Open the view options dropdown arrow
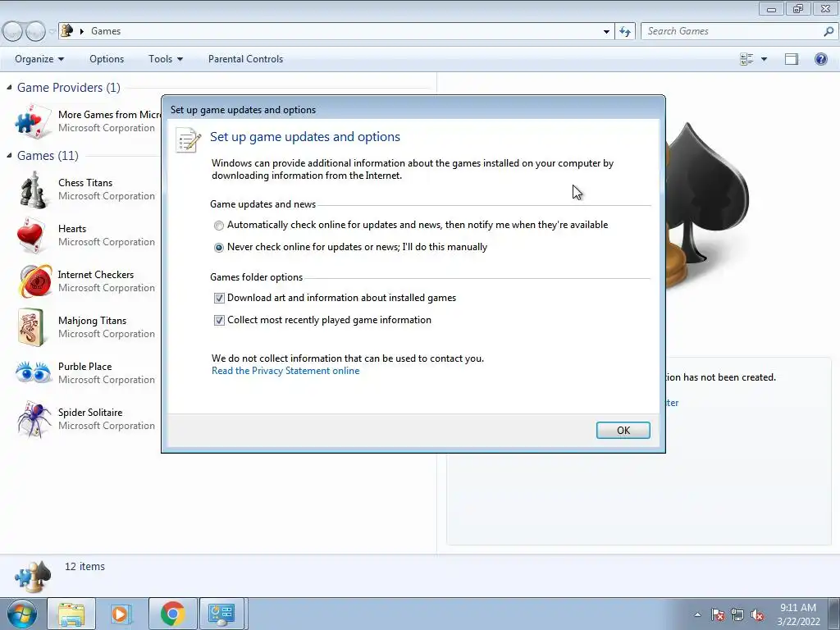 [764, 59]
